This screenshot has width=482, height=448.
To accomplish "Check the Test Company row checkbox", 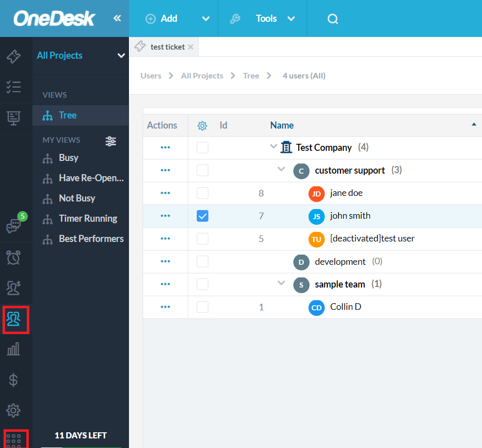I will pyautogui.click(x=202, y=147).
